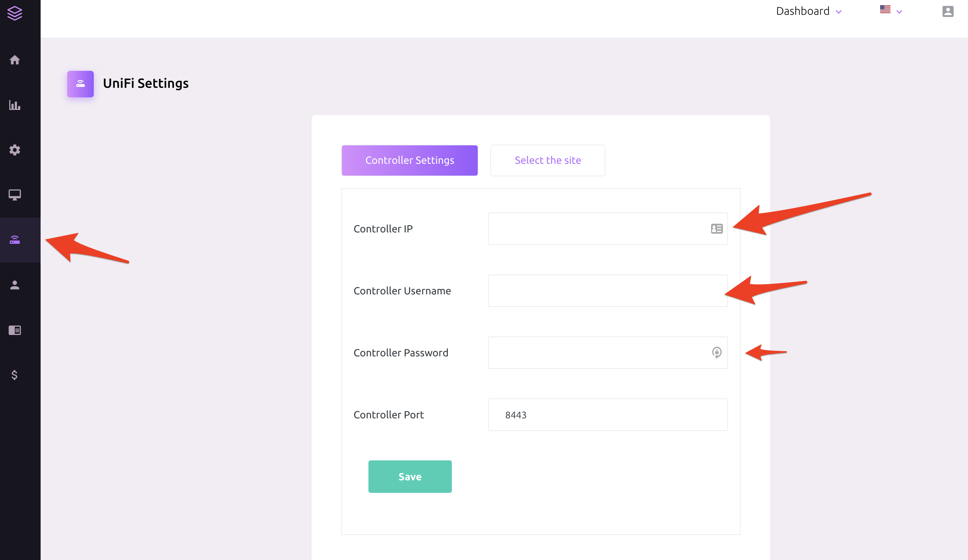968x560 pixels.
Task: Switch to the Select the site tab
Action: [548, 160]
